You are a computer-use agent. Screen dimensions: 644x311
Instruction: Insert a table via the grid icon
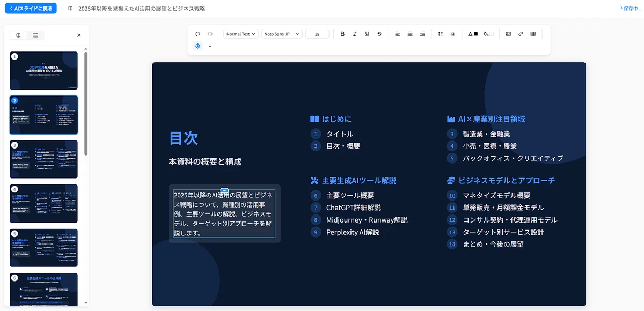pos(533,34)
